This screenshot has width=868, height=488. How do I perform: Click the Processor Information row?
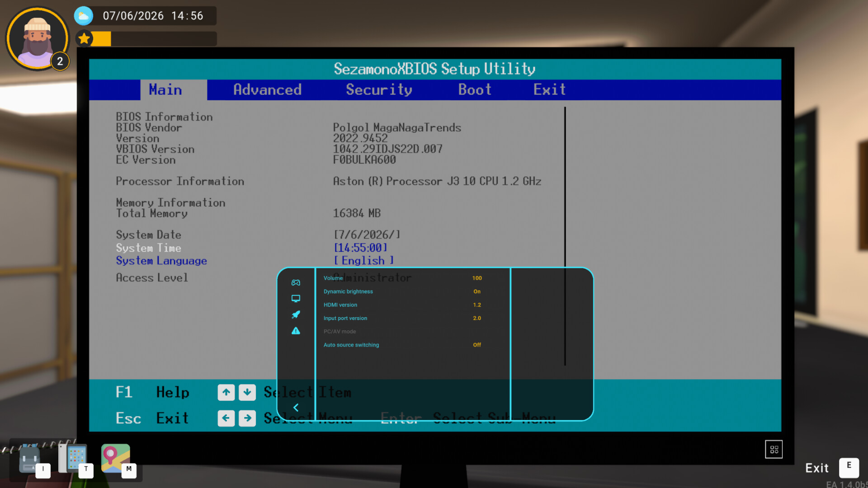(329, 181)
